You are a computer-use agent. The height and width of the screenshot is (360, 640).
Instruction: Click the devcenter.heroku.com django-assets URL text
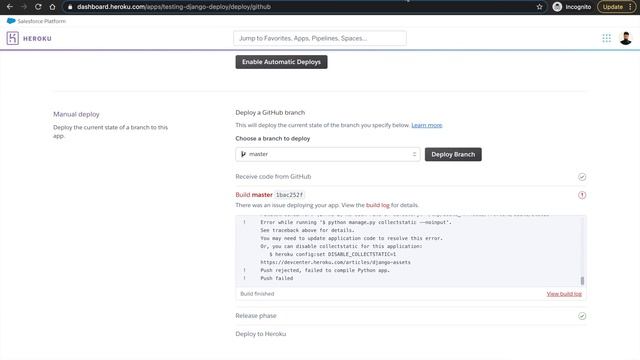(336, 262)
